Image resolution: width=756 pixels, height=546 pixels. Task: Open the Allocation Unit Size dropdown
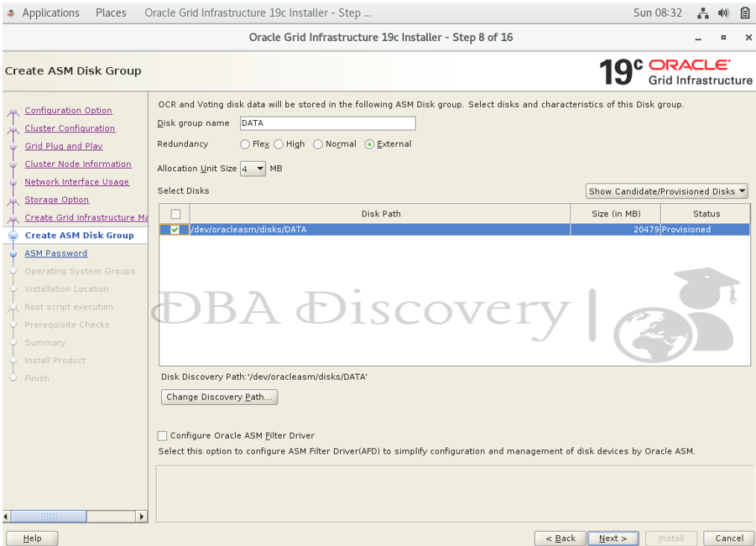pos(253,169)
